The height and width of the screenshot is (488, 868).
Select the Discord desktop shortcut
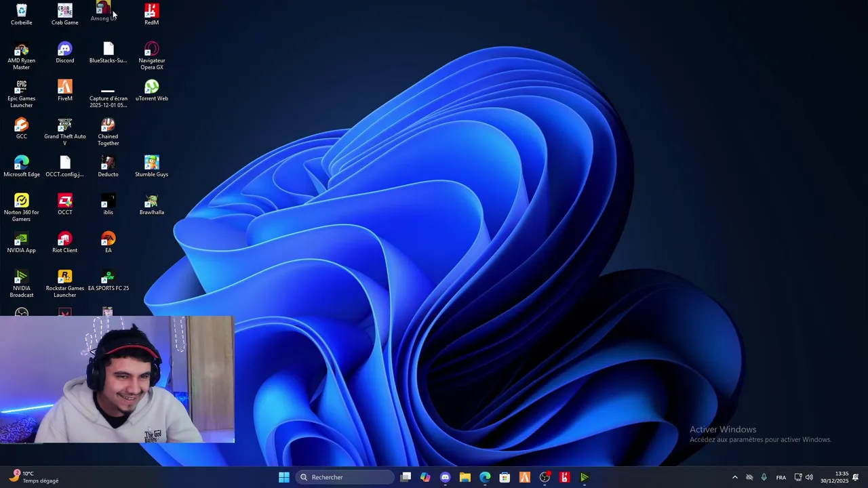point(65,53)
